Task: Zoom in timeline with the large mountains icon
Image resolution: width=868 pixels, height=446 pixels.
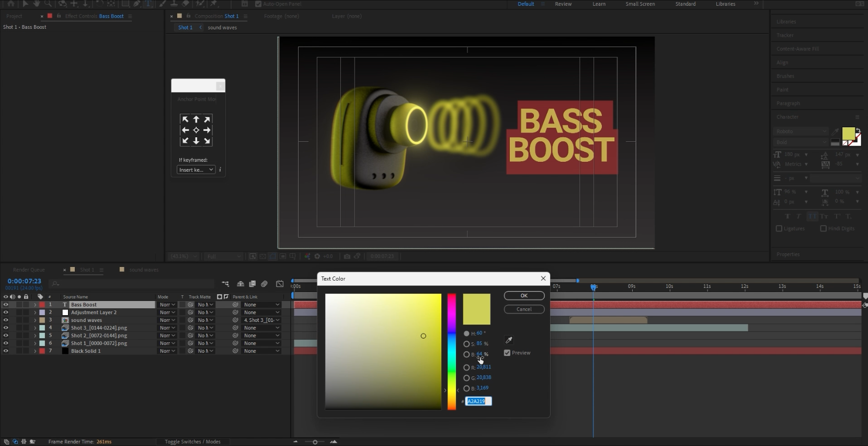Action: [x=334, y=442]
